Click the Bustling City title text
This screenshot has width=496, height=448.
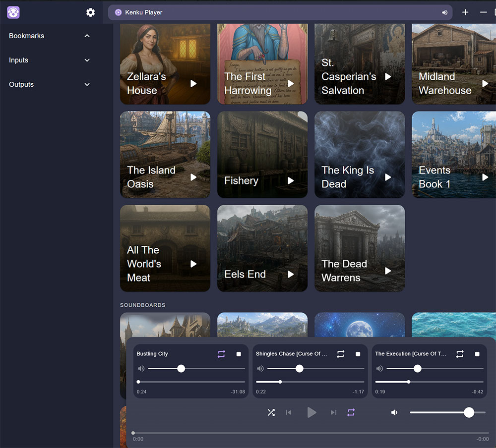pos(152,354)
